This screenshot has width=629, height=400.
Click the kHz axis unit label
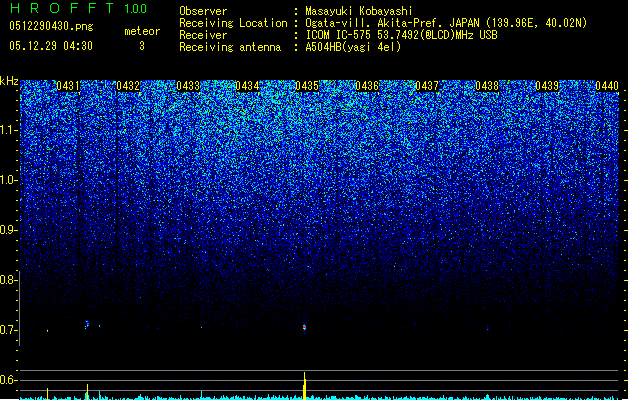pos(9,81)
